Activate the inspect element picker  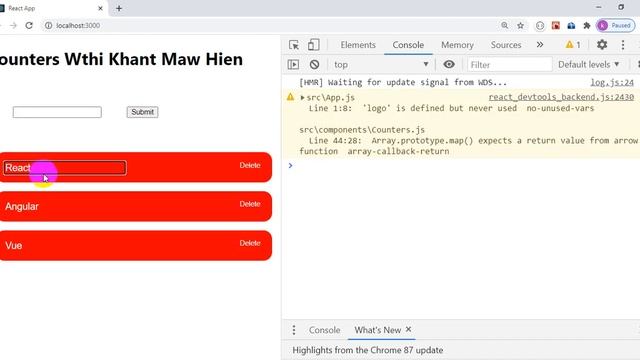[294, 45]
